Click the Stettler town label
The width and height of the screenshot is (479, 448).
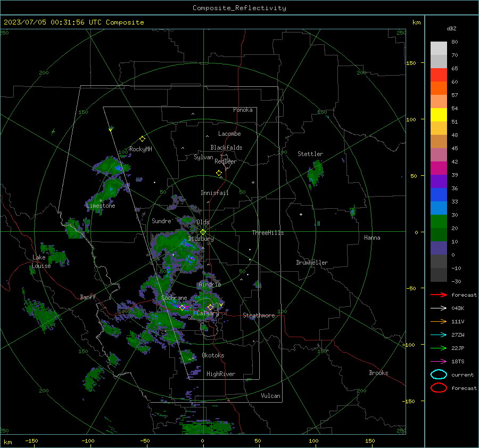tap(310, 154)
